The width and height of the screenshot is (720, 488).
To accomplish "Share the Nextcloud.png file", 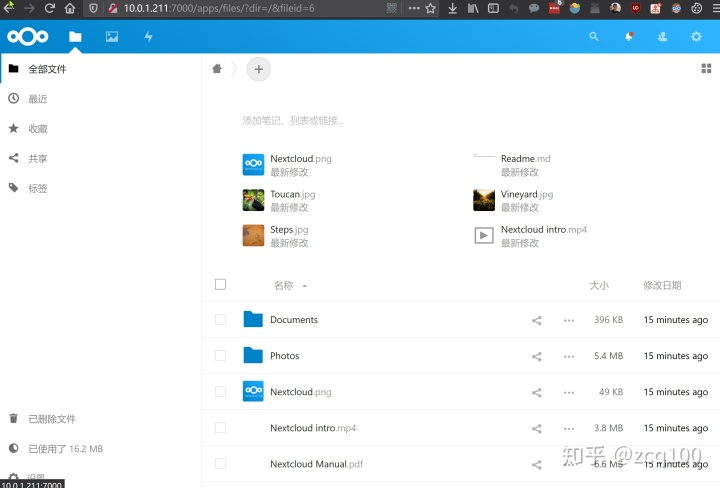I will 536,393.
